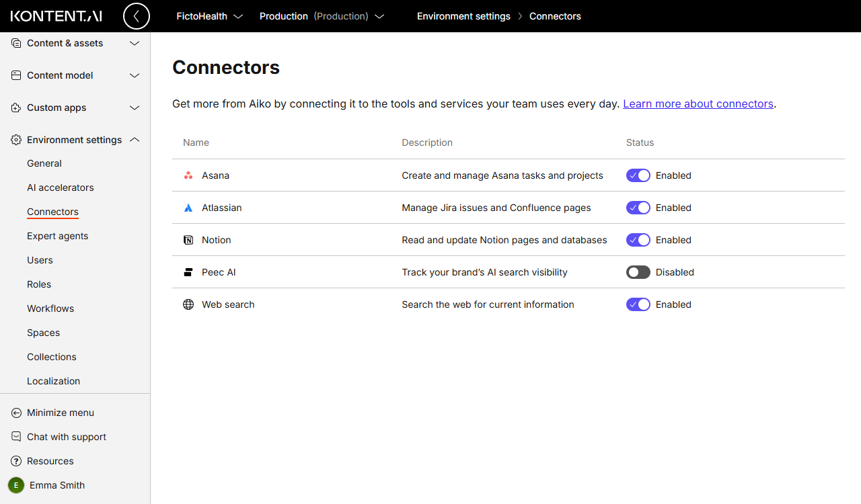861x504 pixels.
Task: Click the Notion connector name
Action: tap(217, 240)
